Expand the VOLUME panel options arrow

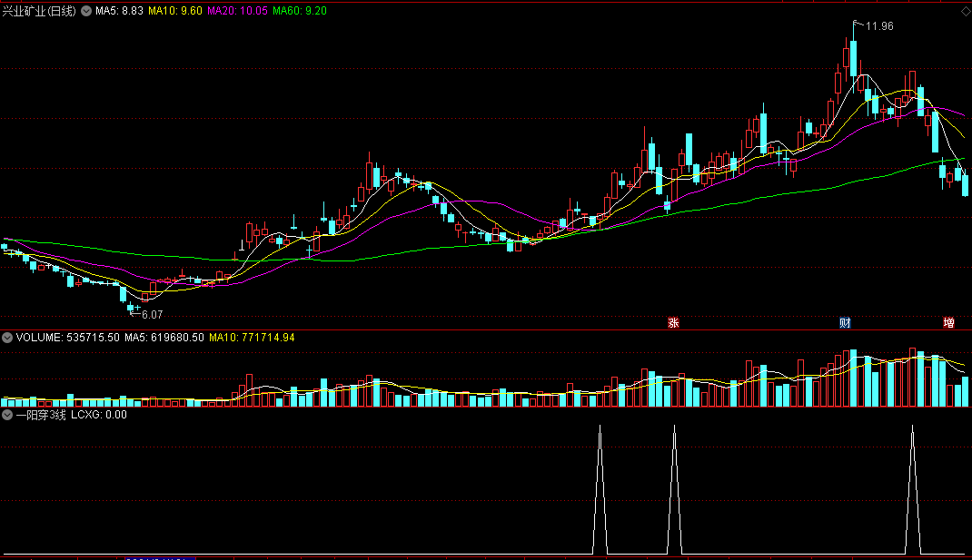pyautogui.click(x=7, y=338)
